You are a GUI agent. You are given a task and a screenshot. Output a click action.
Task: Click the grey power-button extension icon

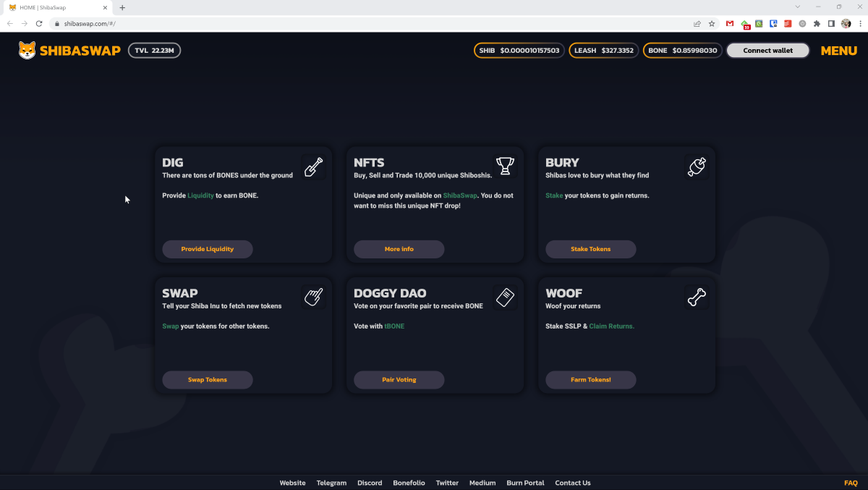(803, 23)
